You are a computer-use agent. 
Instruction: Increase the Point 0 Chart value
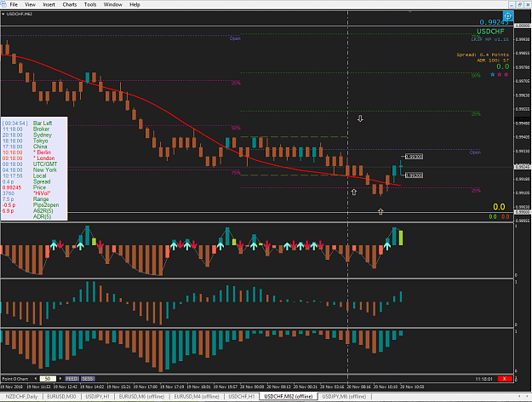point(60,378)
